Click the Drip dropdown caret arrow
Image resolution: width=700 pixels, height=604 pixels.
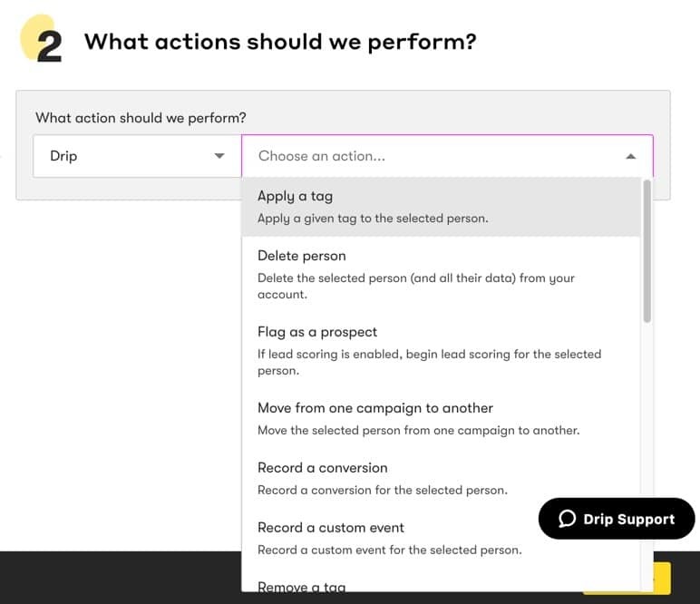(219, 156)
